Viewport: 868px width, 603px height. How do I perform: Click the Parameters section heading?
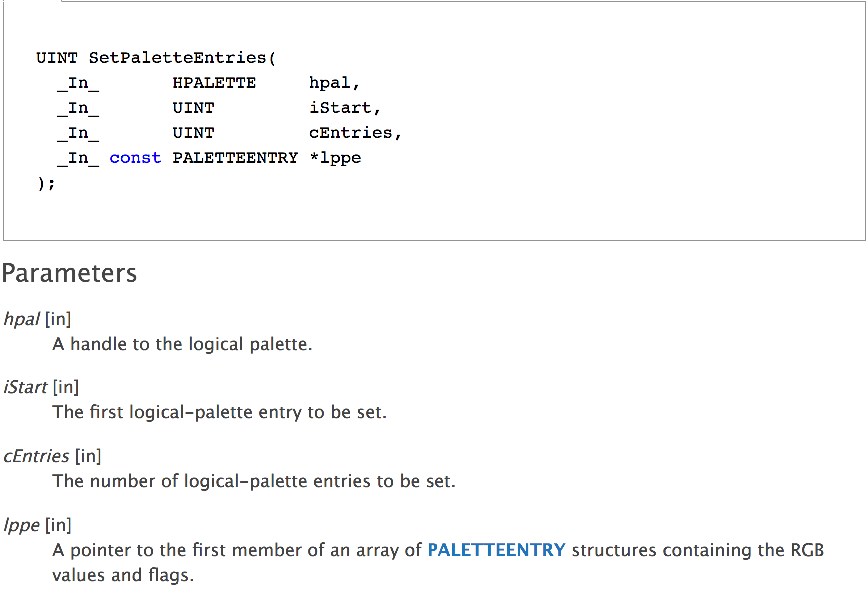(69, 273)
